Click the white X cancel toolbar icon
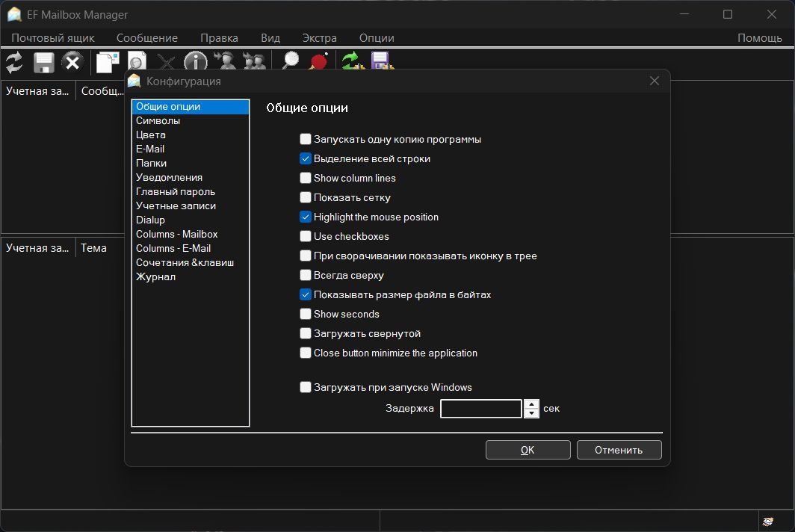Viewport: 795px width, 532px height. 72,62
